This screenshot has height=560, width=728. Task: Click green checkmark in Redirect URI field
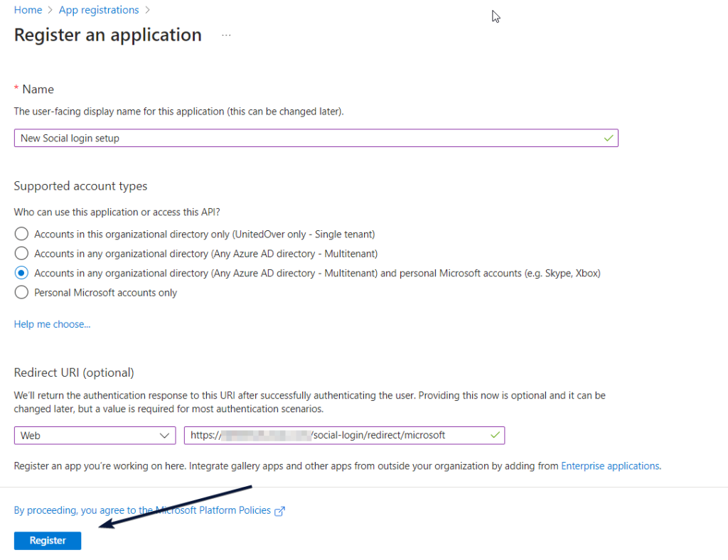(495, 435)
